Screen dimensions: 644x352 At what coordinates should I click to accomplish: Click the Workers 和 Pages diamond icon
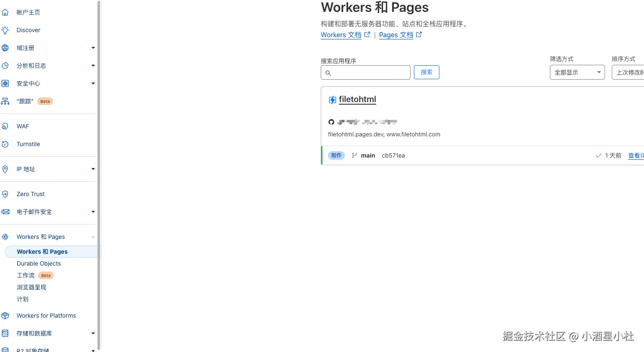click(x=5, y=237)
